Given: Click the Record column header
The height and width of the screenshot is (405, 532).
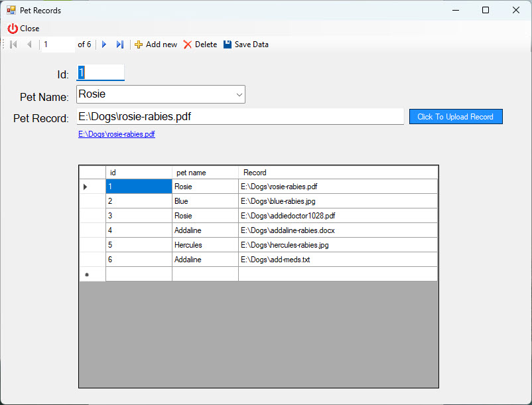Looking at the screenshot, I should pos(338,173).
